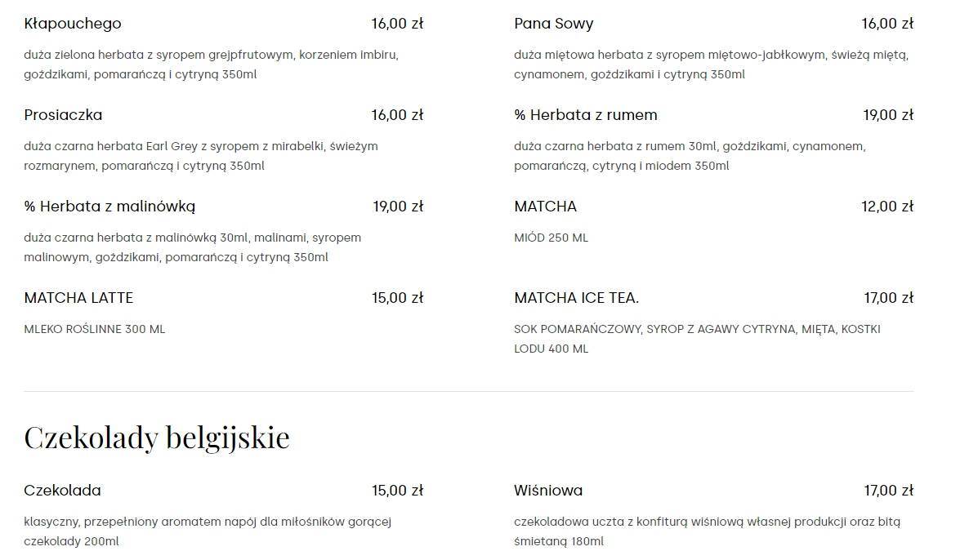Viewport: 969px width, 560px height.
Task: Choose % Herbata z malinówką
Action: click(109, 207)
